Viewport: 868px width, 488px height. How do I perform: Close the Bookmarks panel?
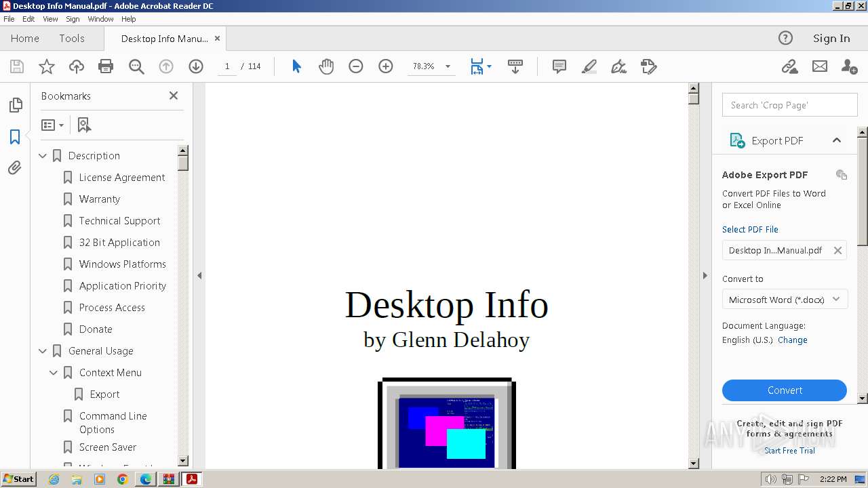(x=174, y=96)
